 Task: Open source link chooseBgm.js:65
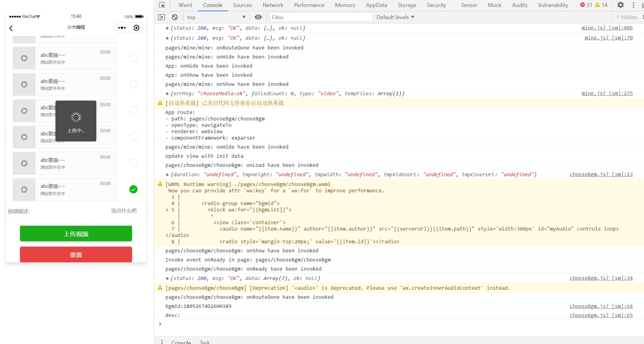click(x=601, y=315)
